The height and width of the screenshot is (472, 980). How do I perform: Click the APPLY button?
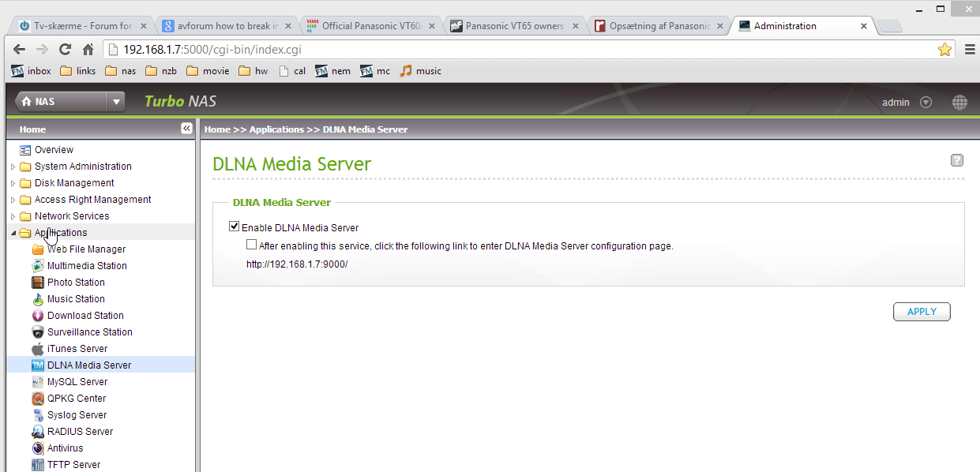922,312
